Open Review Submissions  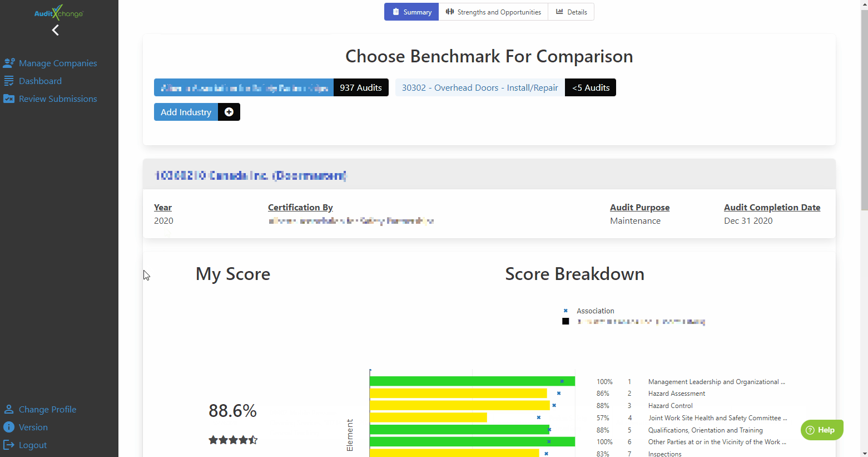pyautogui.click(x=58, y=99)
